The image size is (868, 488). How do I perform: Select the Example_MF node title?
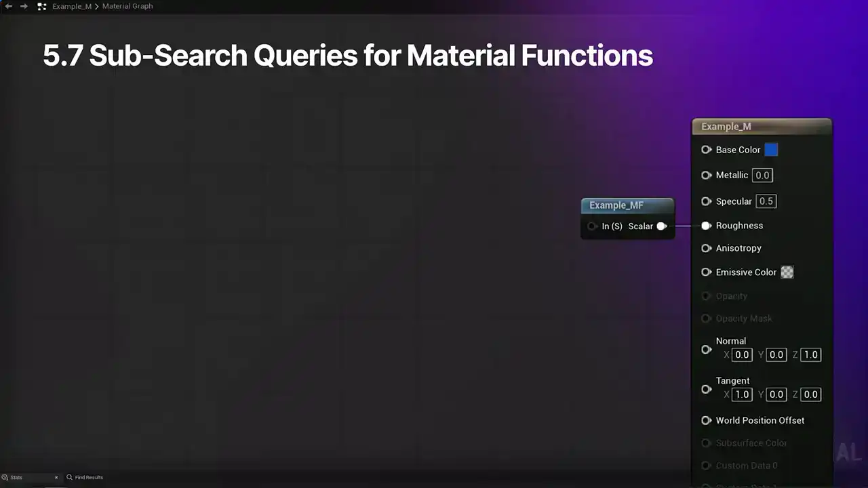[616, 205]
